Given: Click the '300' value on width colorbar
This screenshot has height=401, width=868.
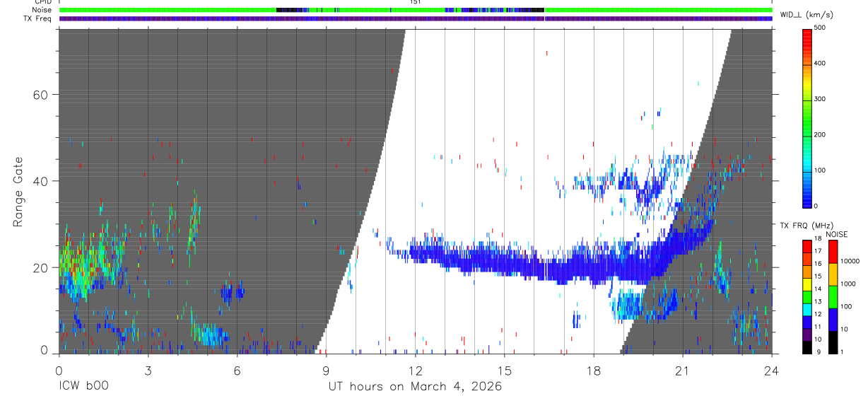Looking at the screenshot, I should [x=821, y=99].
